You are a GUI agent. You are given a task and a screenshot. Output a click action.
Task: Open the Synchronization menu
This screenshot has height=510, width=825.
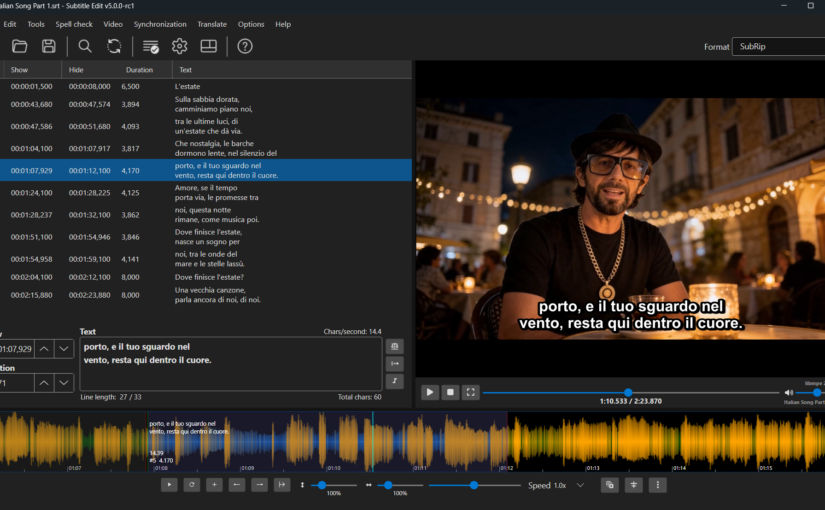[160, 24]
